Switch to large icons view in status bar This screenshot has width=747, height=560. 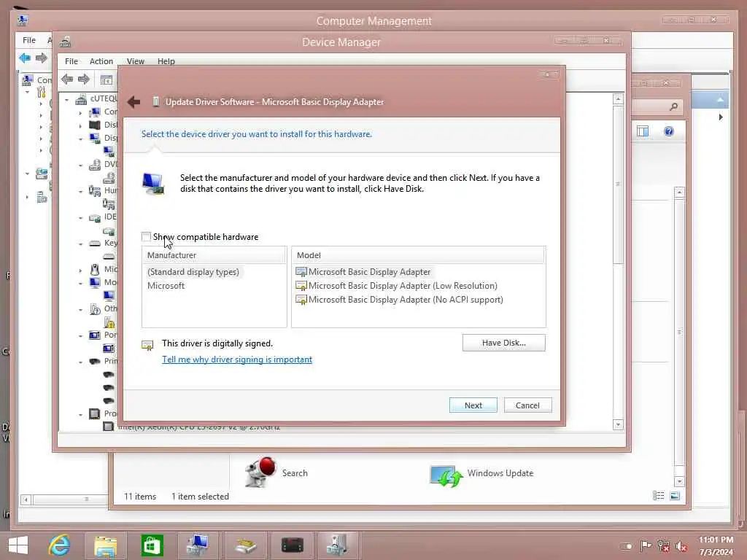pos(675,496)
